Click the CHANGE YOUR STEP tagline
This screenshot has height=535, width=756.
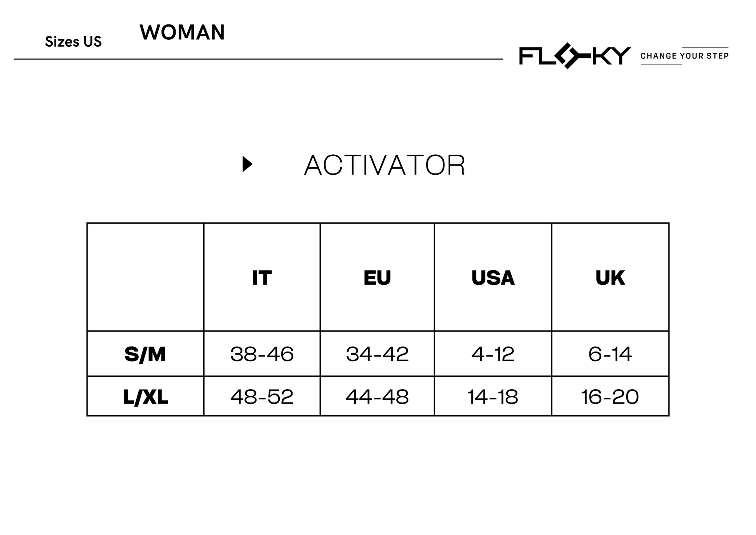point(685,56)
